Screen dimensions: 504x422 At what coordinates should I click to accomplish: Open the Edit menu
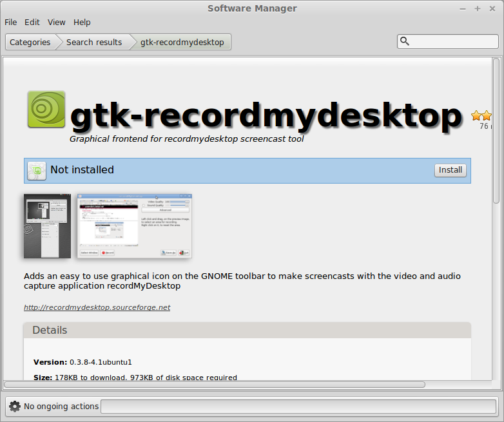32,22
